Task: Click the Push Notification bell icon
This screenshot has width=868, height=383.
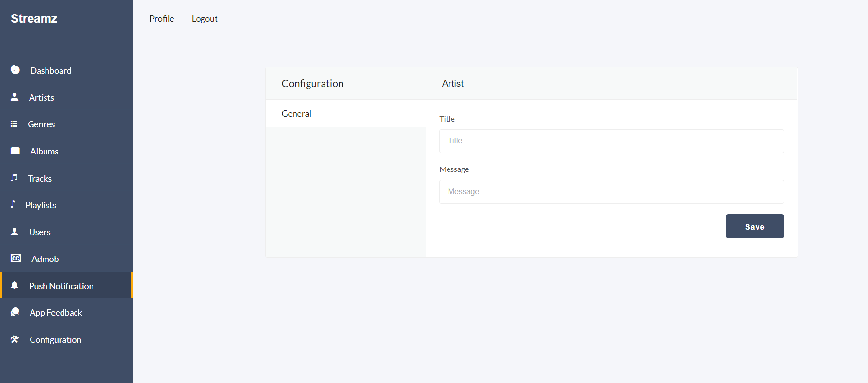Action: click(x=15, y=286)
